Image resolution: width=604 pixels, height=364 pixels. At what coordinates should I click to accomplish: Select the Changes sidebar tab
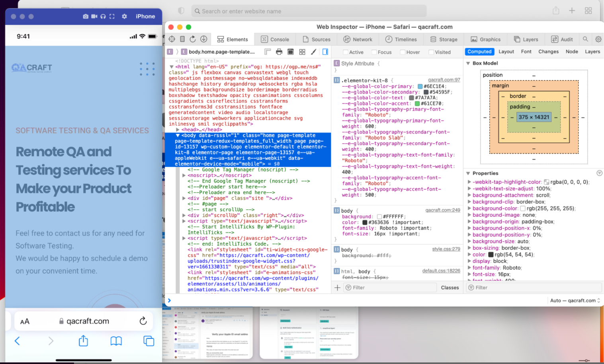tap(548, 52)
